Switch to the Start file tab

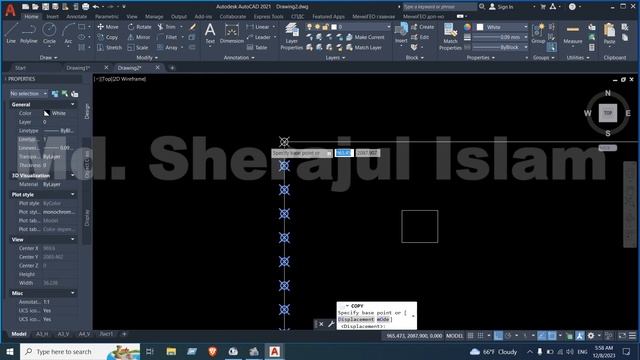[x=20, y=68]
